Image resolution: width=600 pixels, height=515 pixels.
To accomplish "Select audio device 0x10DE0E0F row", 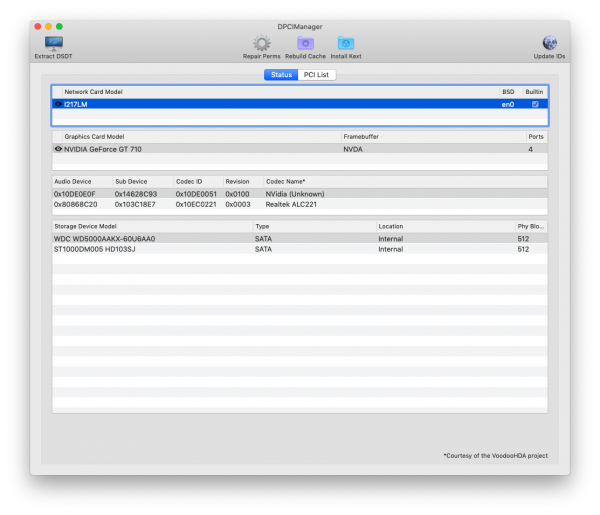I will point(300,194).
